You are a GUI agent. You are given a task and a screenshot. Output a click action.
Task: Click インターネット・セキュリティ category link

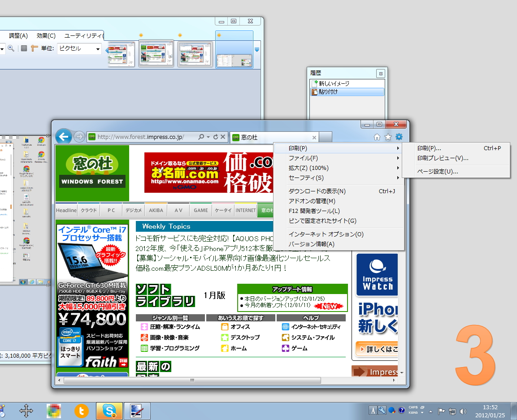[316, 327]
